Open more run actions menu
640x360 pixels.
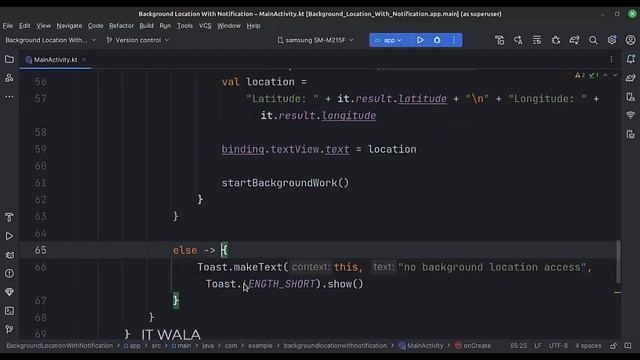[x=454, y=40]
